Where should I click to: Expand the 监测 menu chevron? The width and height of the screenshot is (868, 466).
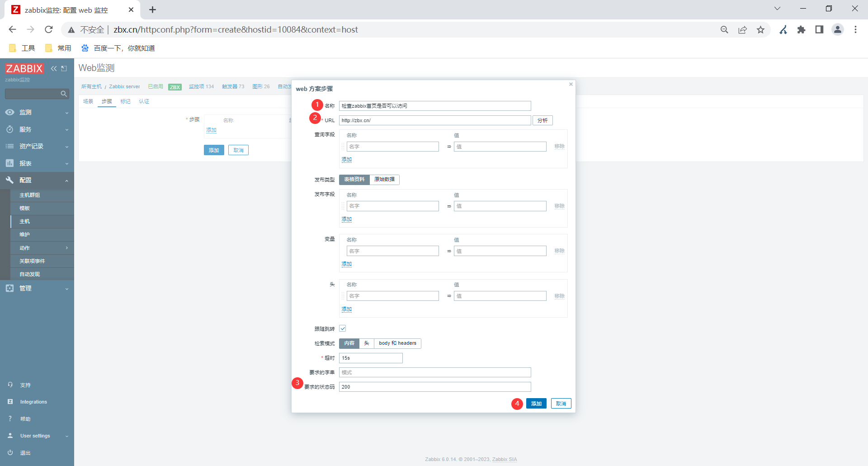tap(67, 113)
